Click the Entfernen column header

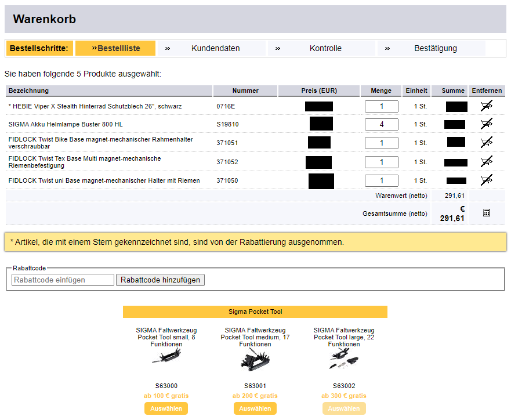(487, 90)
